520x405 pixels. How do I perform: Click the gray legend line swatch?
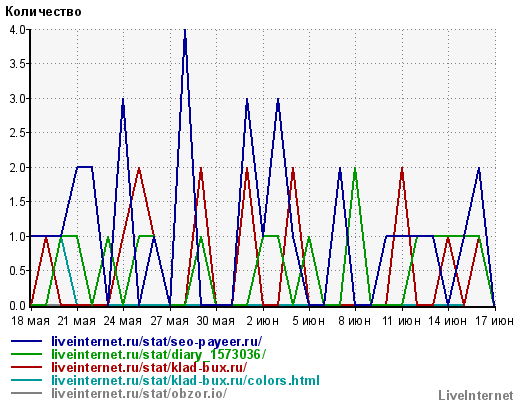pos(26,393)
